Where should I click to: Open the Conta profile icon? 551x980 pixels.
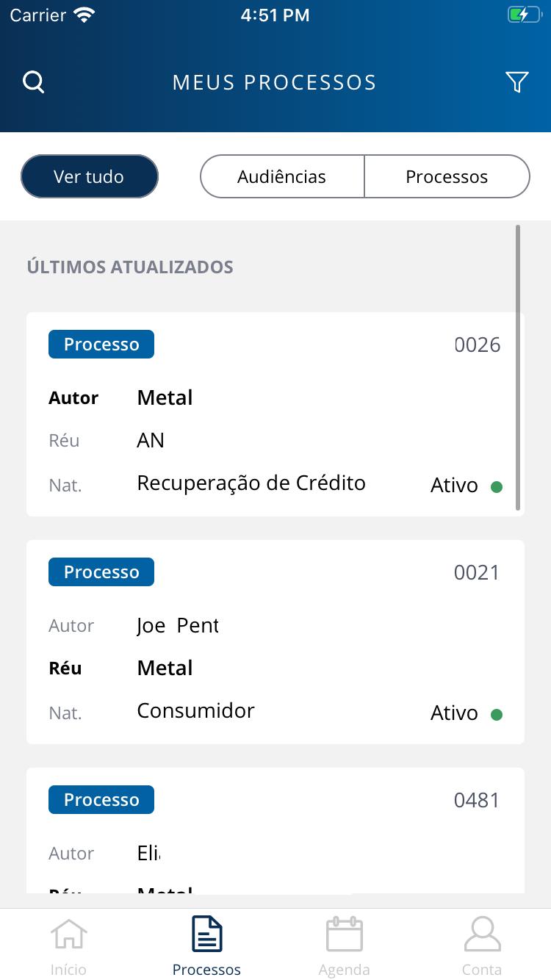482,934
